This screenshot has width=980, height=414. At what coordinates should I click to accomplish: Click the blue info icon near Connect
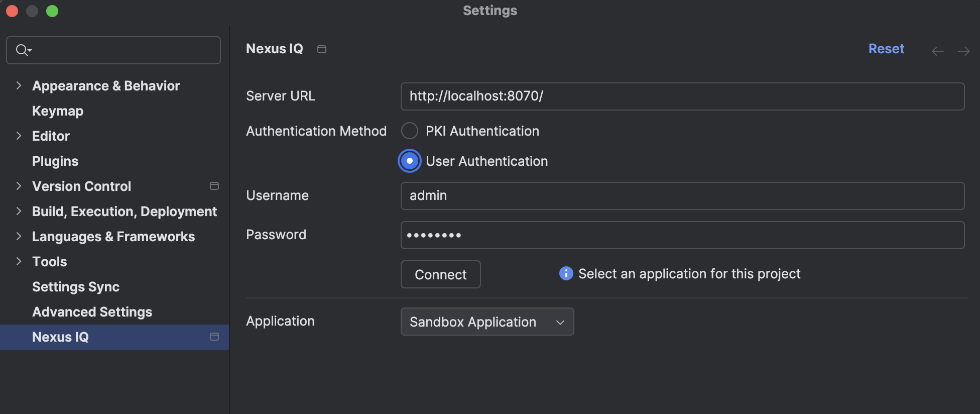(x=566, y=273)
